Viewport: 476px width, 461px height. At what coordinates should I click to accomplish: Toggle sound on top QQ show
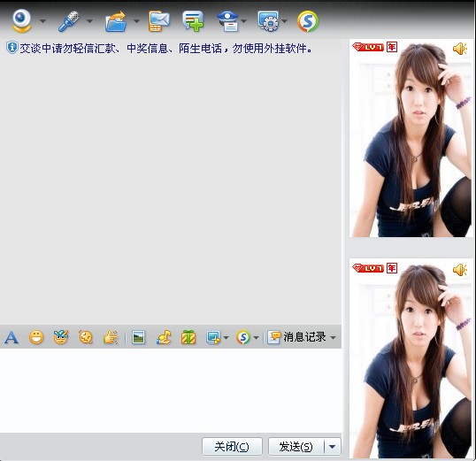pos(460,49)
